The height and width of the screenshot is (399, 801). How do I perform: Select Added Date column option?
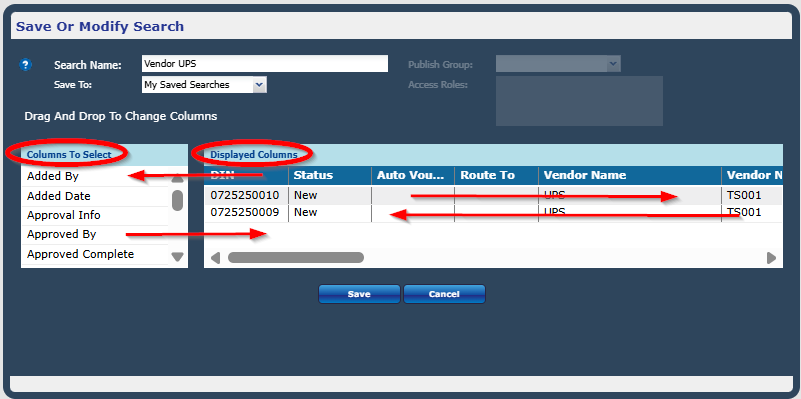coord(95,196)
